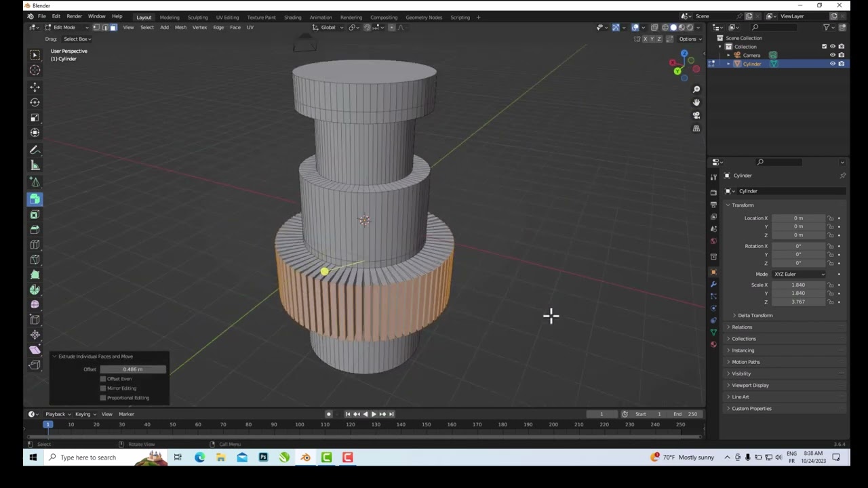The height and width of the screenshot is (488, 868).
Task: Switch to the UV Editing workspace tab
Action: click(x=227, y=17)
